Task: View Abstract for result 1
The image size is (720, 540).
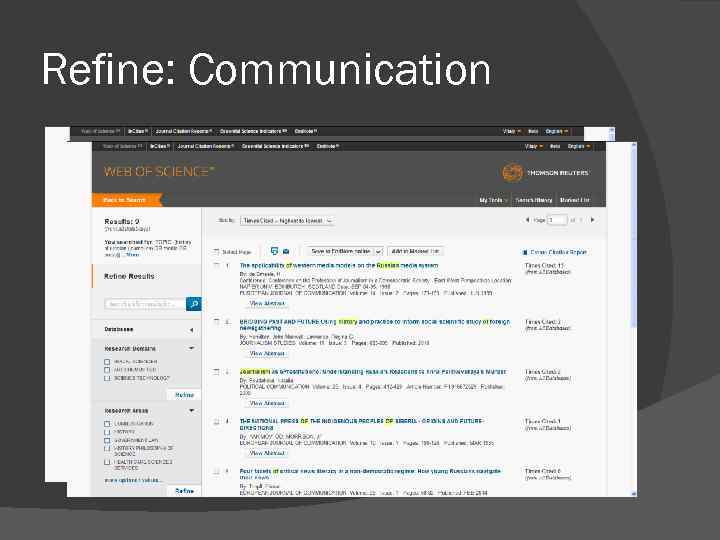Action: tap(267, 304)
